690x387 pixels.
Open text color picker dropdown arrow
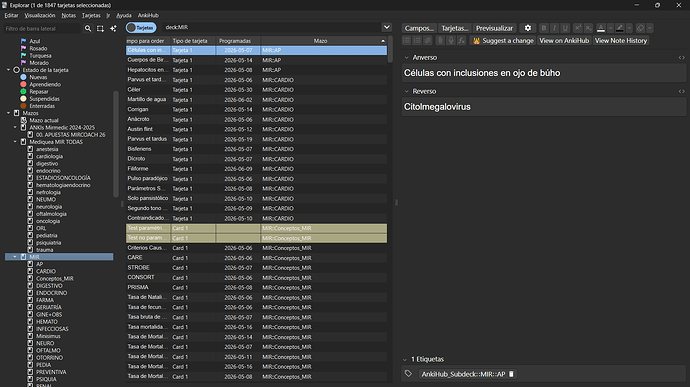coord(610,28)
